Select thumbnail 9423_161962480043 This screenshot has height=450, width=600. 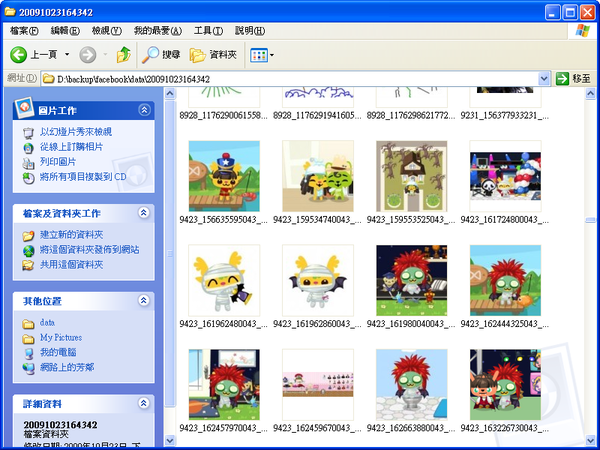224,280
